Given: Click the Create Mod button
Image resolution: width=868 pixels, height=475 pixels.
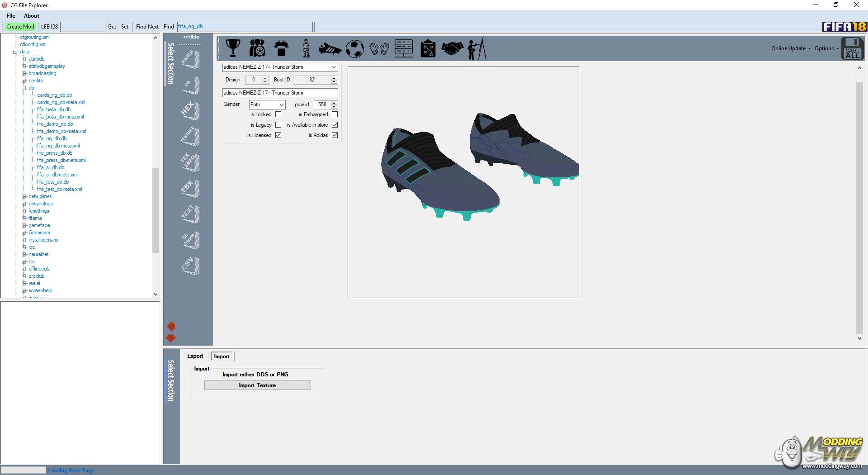Looking at the screenshot, I should click(x=20, y=27).
